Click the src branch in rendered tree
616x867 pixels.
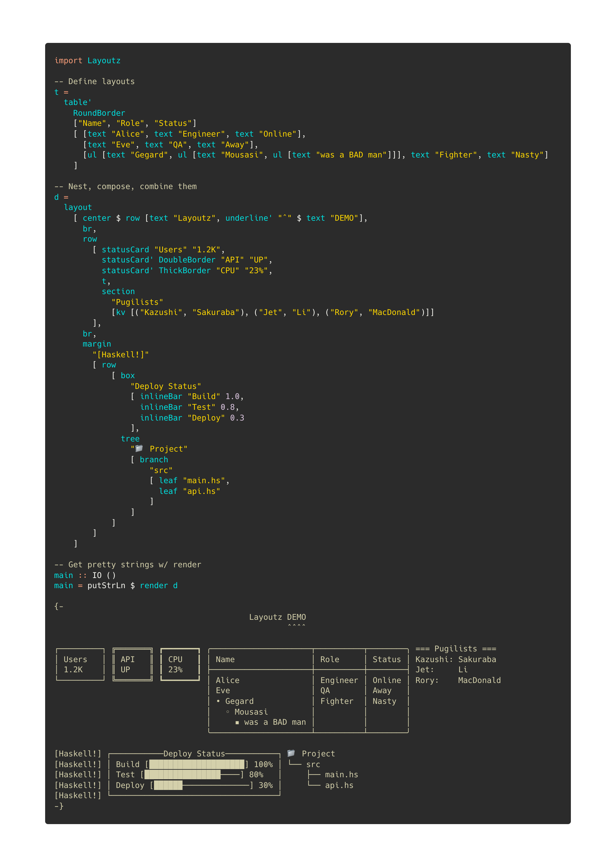(313, 765)
